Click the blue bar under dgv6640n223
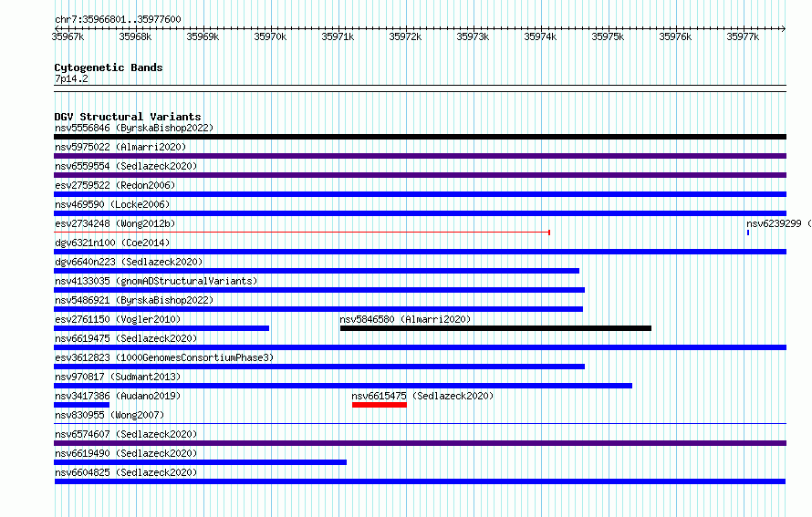The height and width of the screenshot is (517, 812). 317,271
